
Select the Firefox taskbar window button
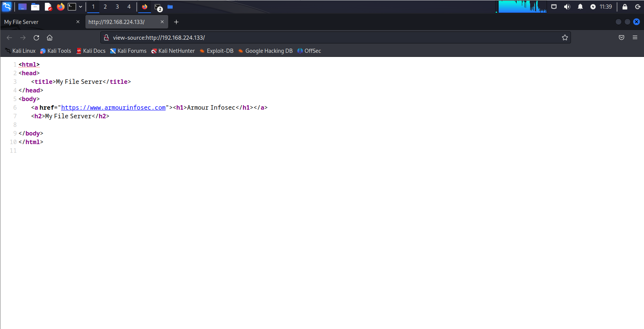tap(145, 7)
